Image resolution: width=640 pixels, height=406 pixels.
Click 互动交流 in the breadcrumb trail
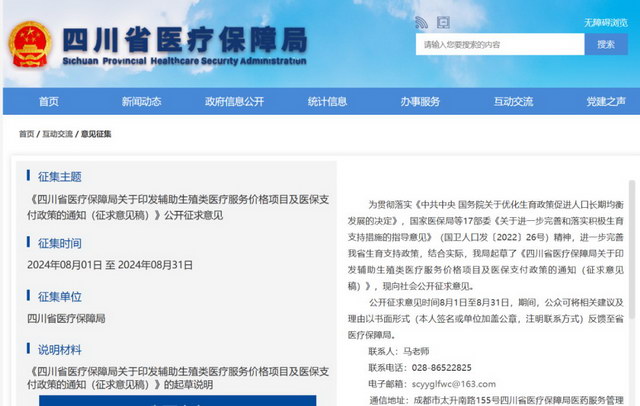58,134
